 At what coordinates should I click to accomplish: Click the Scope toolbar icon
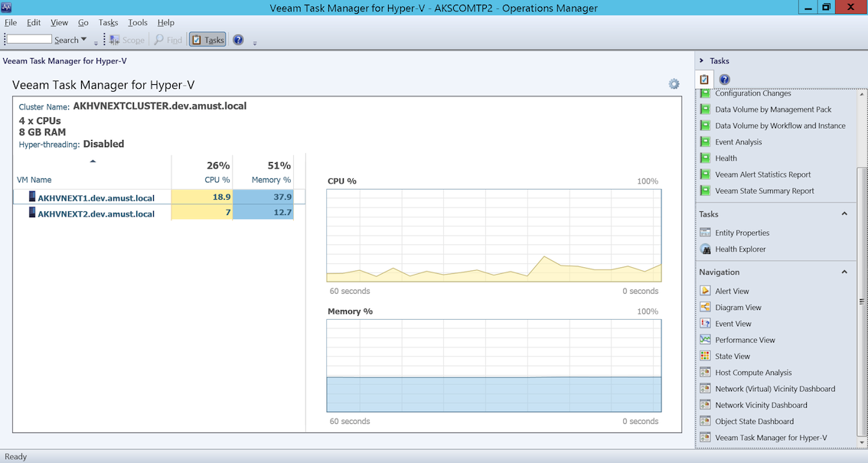point(115,40)
